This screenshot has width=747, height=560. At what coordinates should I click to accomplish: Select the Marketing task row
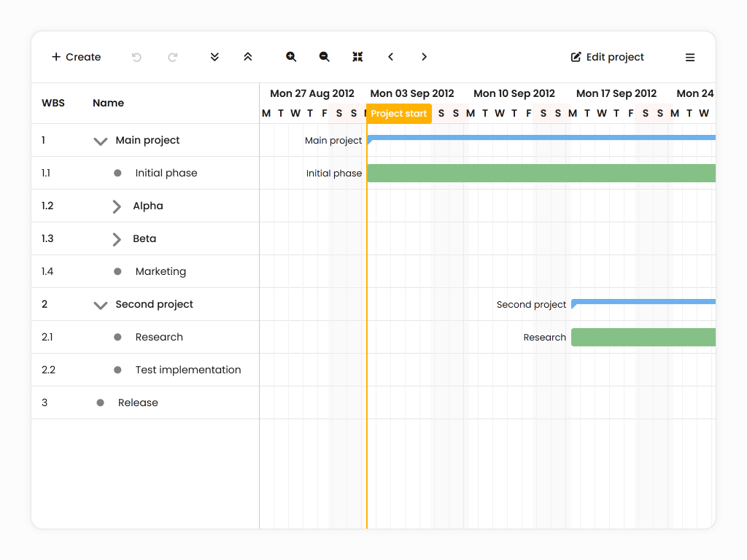[160, 271]
